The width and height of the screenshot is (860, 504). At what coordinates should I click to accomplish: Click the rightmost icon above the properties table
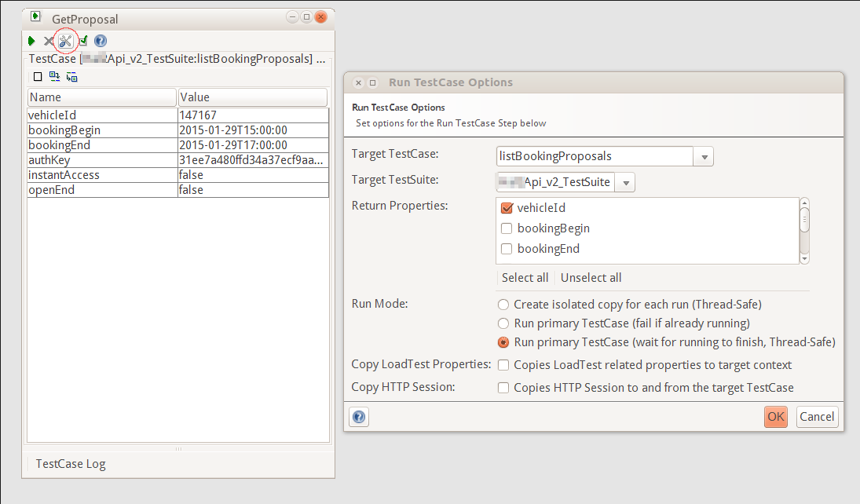[x=71, y=76]
